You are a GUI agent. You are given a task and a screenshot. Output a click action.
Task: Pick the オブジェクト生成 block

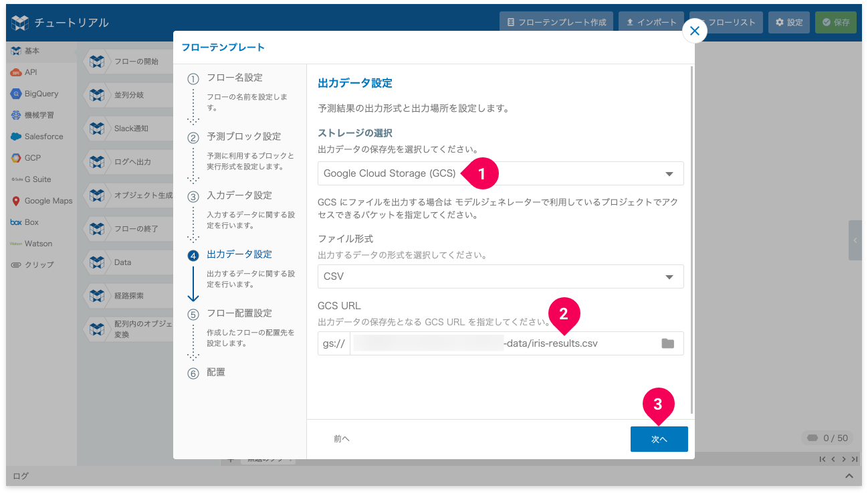coord(129,195)
